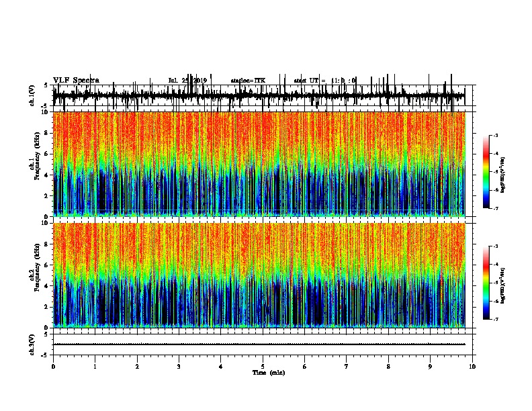This screenshot has width=532, height=411.
Task: Select the ch.2 "Frequency (kHz)" axis label
Action: click(38, 267)
